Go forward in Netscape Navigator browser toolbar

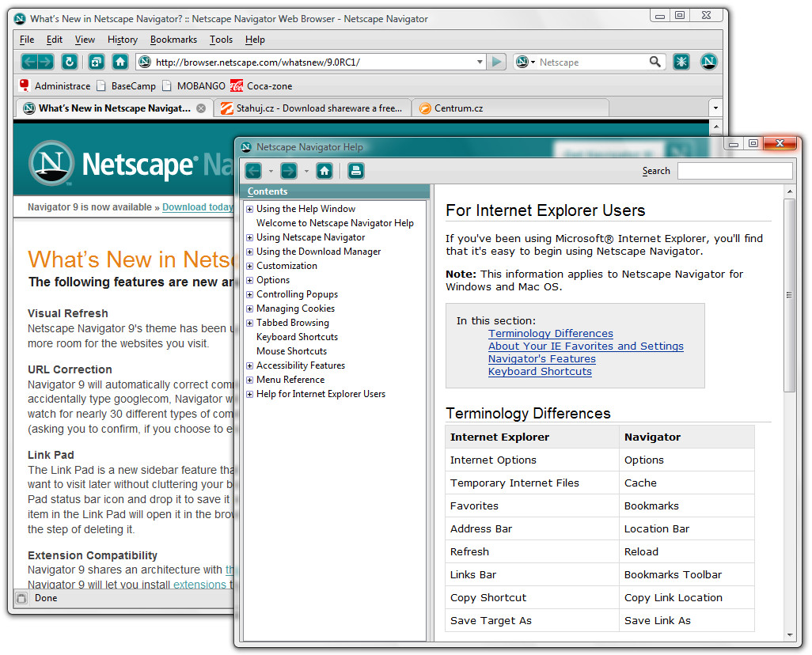(x=46, y=62)
